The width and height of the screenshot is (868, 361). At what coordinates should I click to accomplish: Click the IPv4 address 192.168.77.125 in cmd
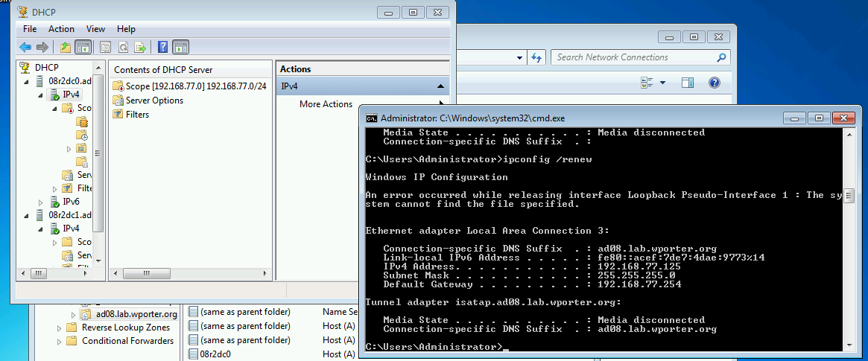[639, 266]
